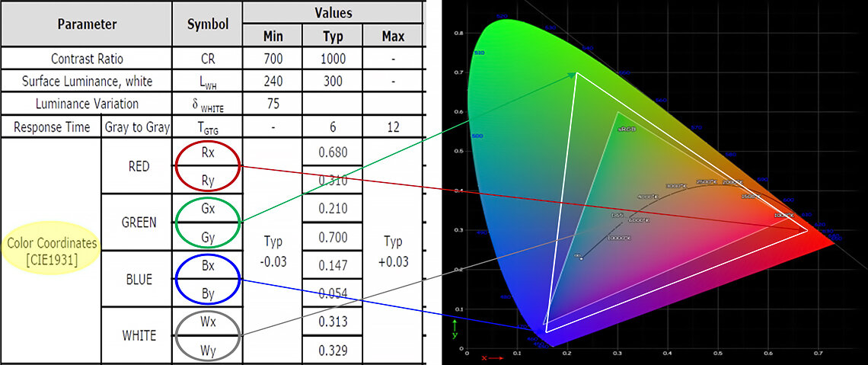Click the red-circled Rx/Ry symbol
Image resolution: width=868 pixels, height=365 pixels.
(x=207, y=165)
